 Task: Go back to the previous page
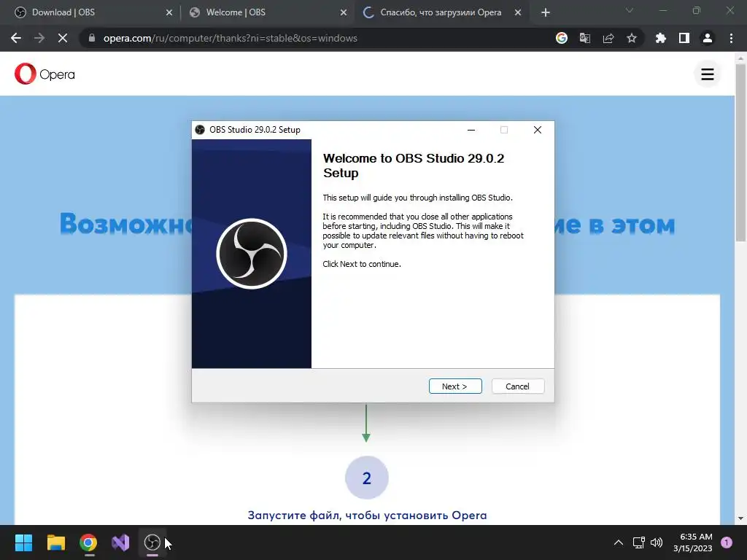(x=16, y=38)
